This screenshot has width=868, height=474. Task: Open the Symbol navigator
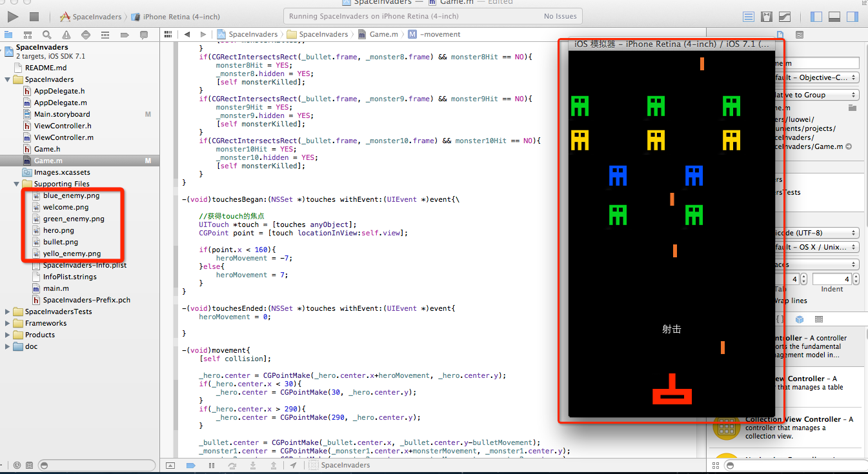[28, 34]
